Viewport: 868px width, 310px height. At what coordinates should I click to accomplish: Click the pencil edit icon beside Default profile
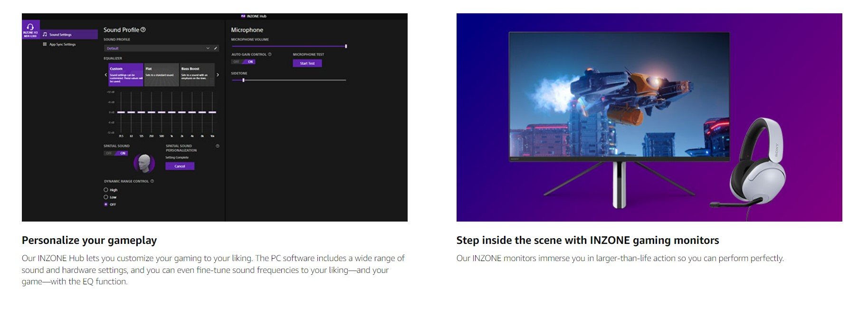pyautogui.click(x=216, y=48)
